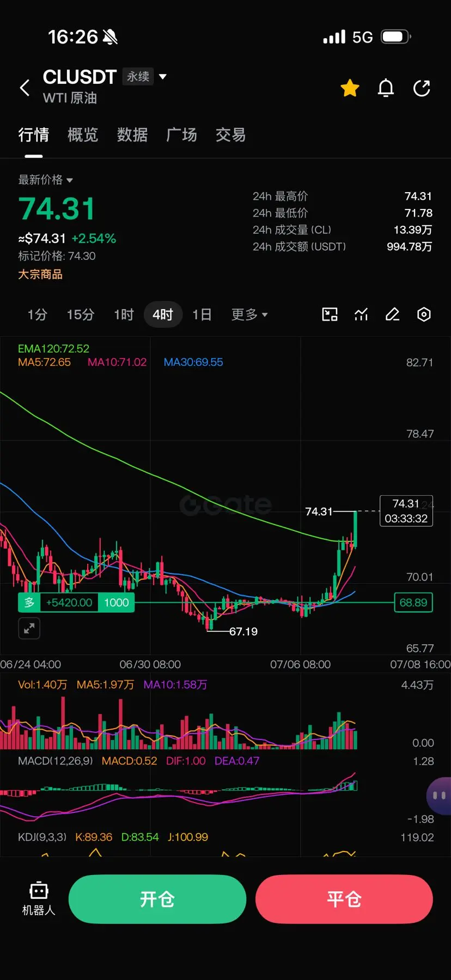Tap the 永续 perpetual tag
The image size is (451, 980).
point(138,77)
